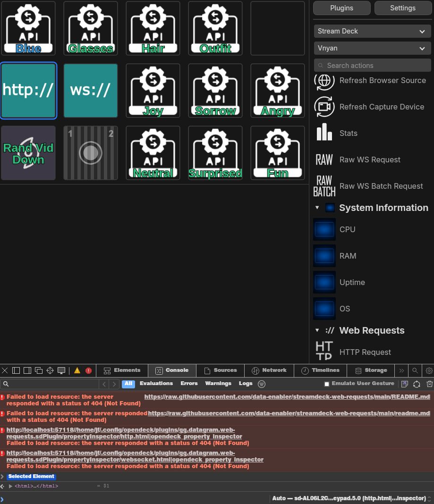434x504 pixels.
Task: Focus the console filter field
Action: [50, 384]
